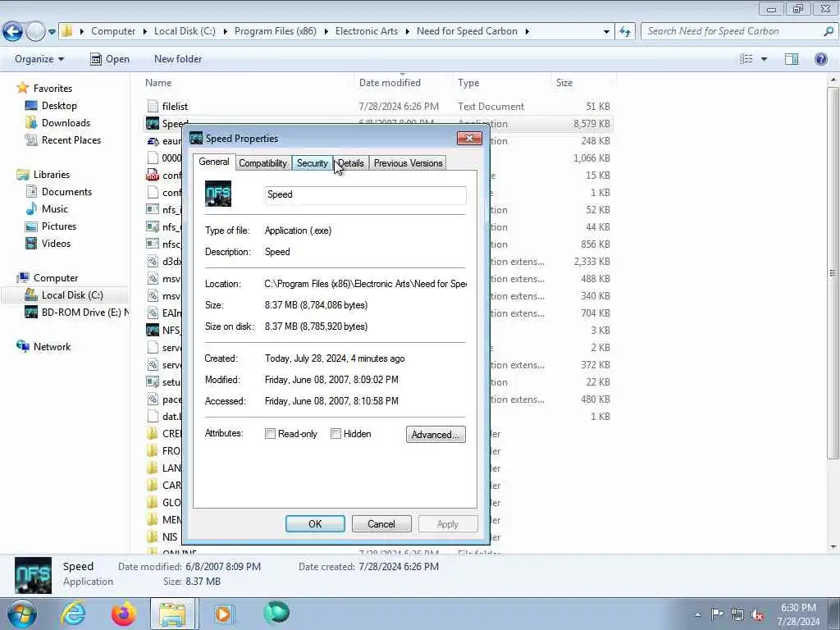The width and height of the screenshot is (840, 630).
Task: Click the Advanced... button
Action: coord(436,435)
